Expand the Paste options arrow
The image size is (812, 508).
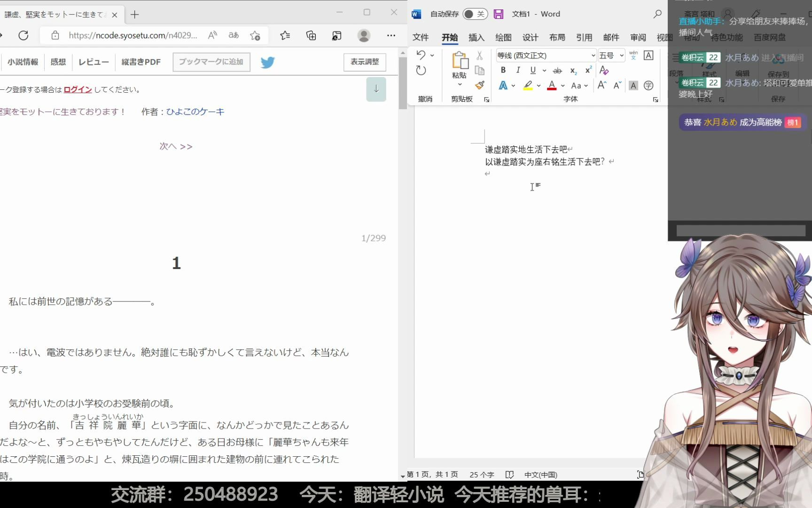(460, 85)
